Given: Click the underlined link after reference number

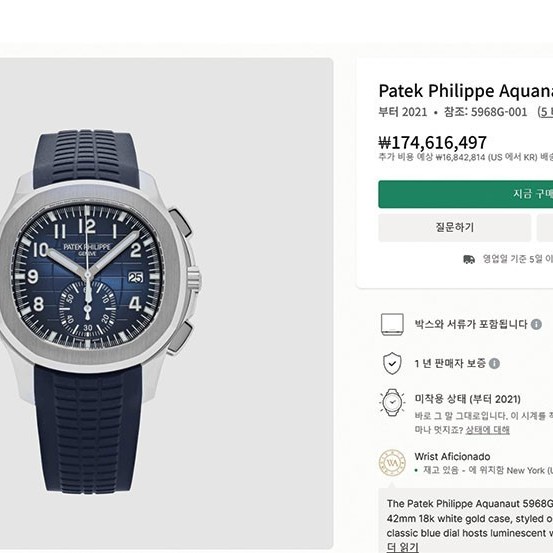Looking at the screenshot, I should click(545, 112).
